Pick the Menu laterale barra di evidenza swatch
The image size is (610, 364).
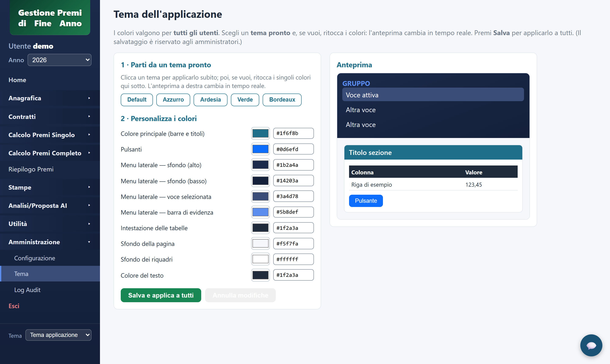(x=260, y=212)
